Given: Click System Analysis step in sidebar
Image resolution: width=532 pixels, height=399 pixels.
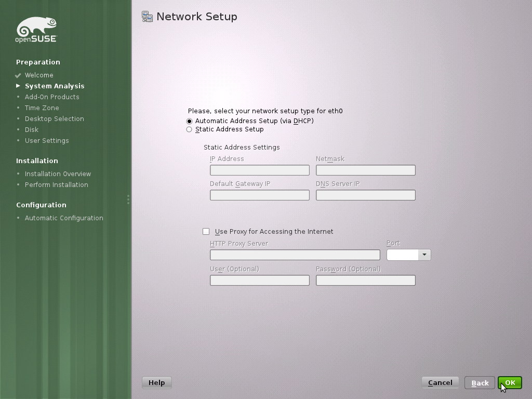Looking at the screenshot, I should point(55,86).
